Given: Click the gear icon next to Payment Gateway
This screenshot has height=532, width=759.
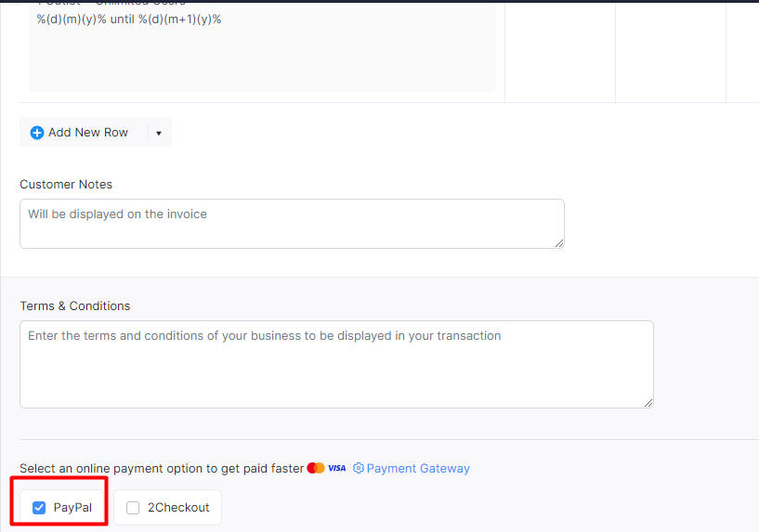Looking at the screenshot, I should click(x=359, y=468).
